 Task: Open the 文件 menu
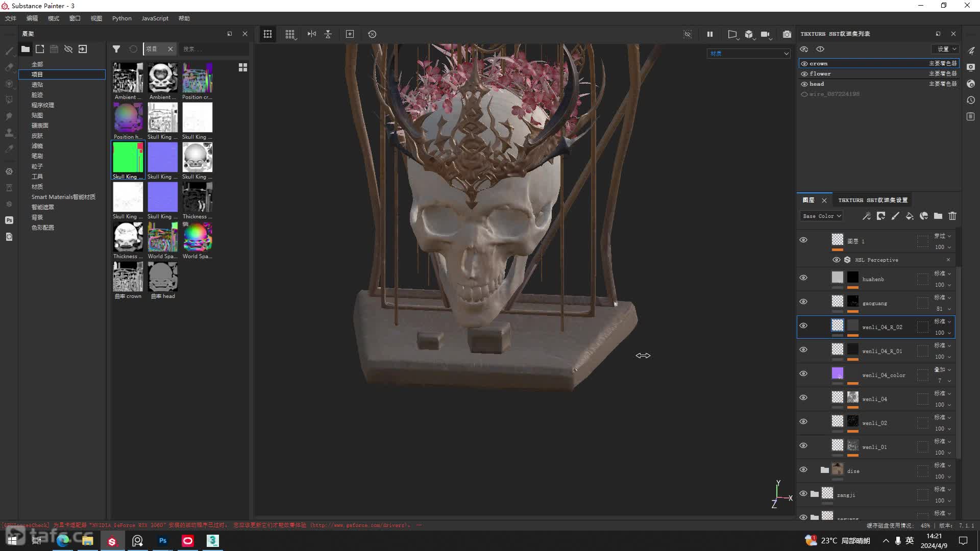(11, 18)
